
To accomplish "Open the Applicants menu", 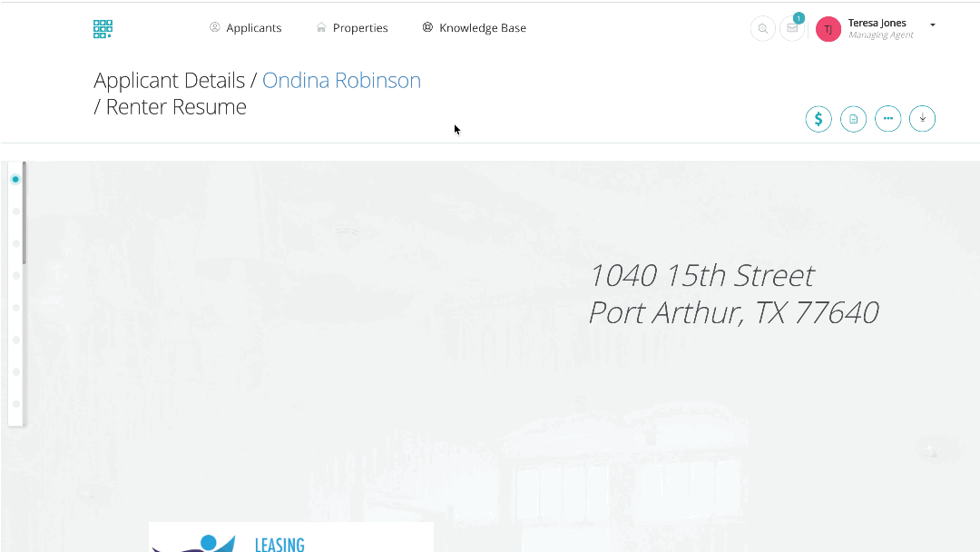I will click(x=245, y=28).
